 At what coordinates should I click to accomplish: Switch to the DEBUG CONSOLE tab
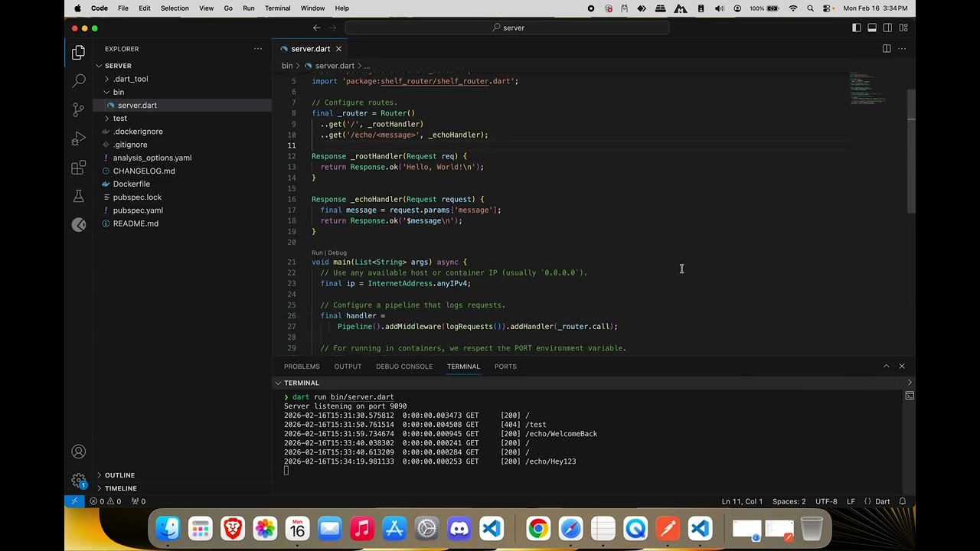(x=404, y=366)
